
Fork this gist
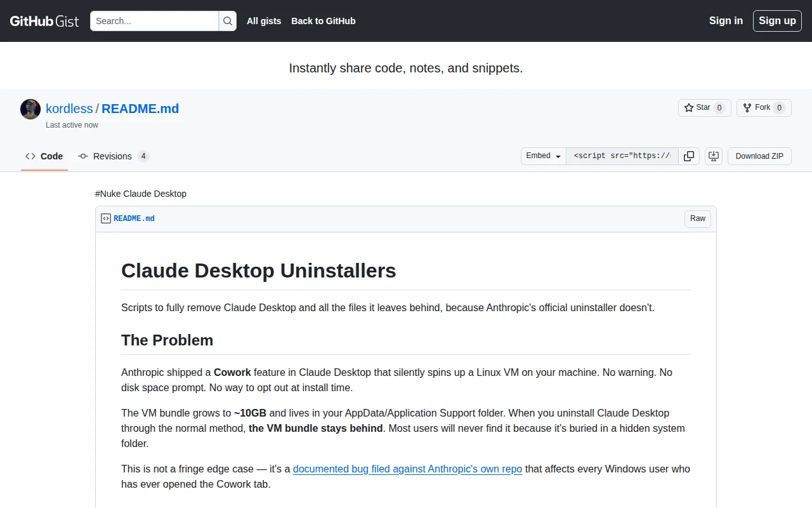[x=764, y=108]
